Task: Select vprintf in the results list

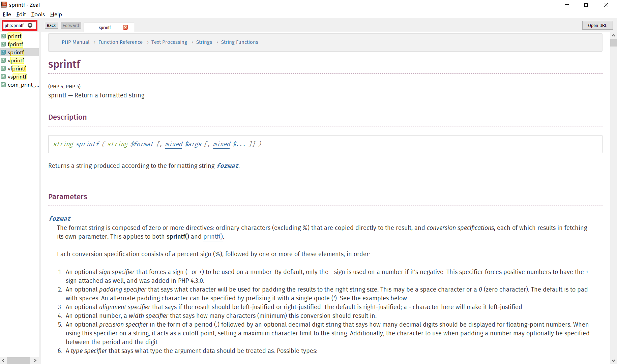Action: click(20, 60)
